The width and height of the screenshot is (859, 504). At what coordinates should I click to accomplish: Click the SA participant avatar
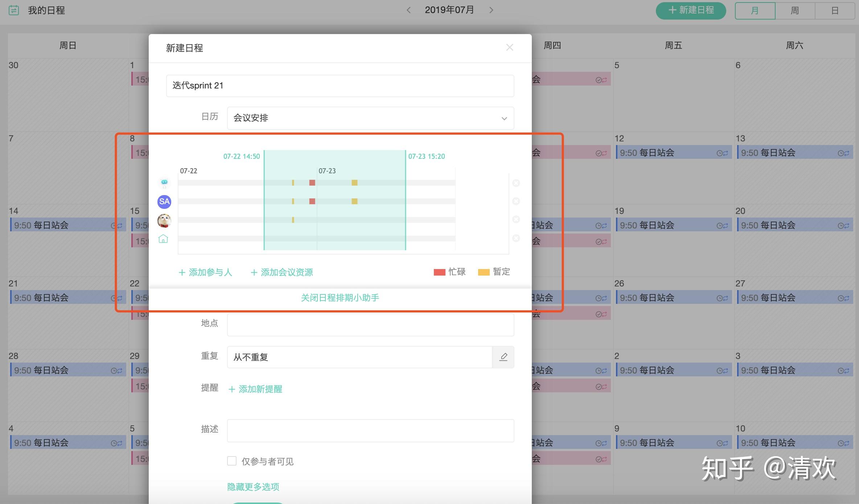pos(164,202)
